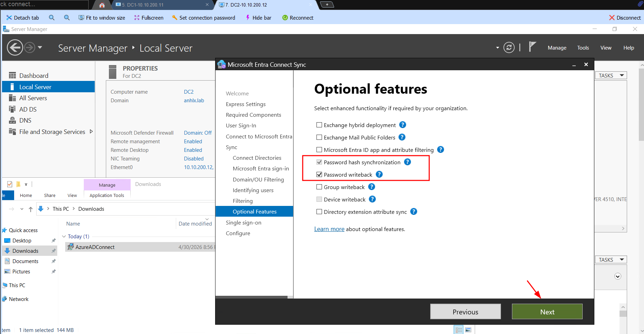Open the Tools menu
644x334 pixels.
(583, 48)
